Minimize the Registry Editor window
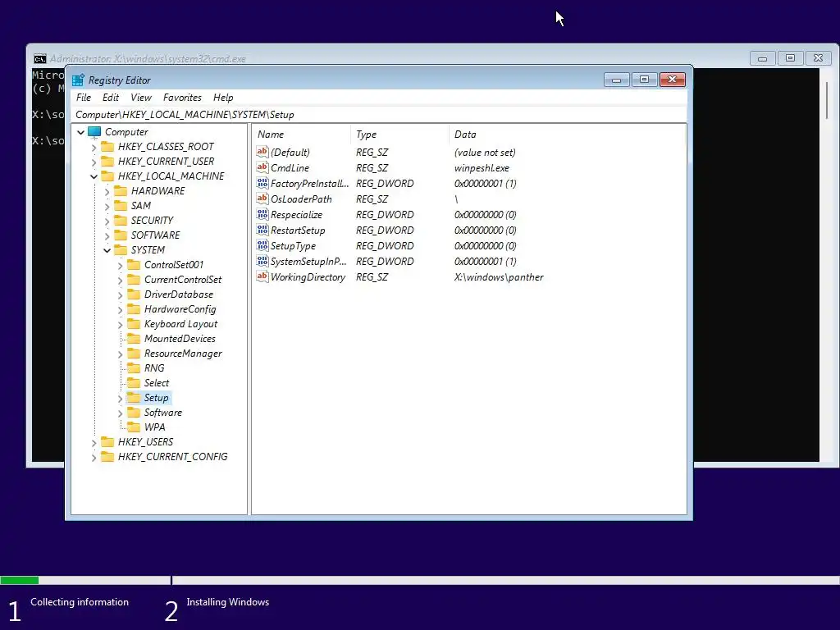This screenshot has width=840, height=630. (x=616, y=80)
